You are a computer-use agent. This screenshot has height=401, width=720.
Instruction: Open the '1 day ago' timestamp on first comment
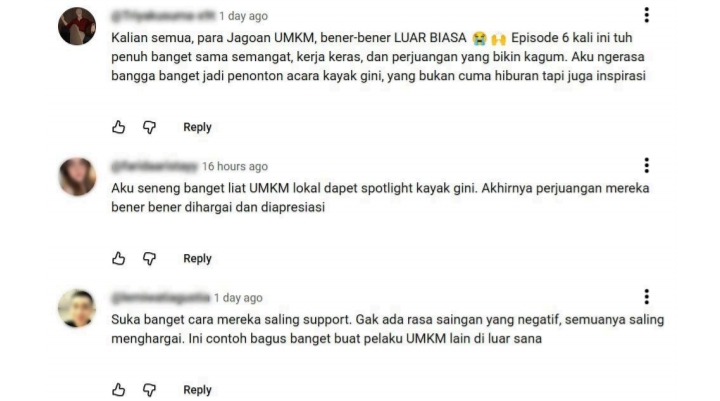click(243, 16)
